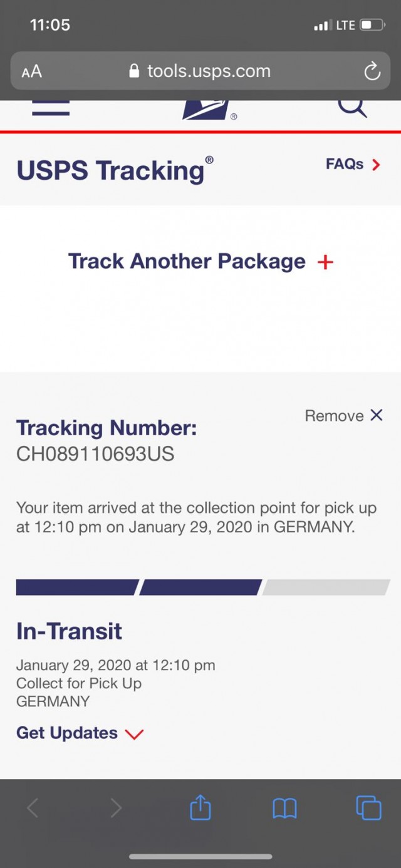The width and height of the screenshot is (401, 868).
Task: Open Safari reader text size options
Action: 32,71
